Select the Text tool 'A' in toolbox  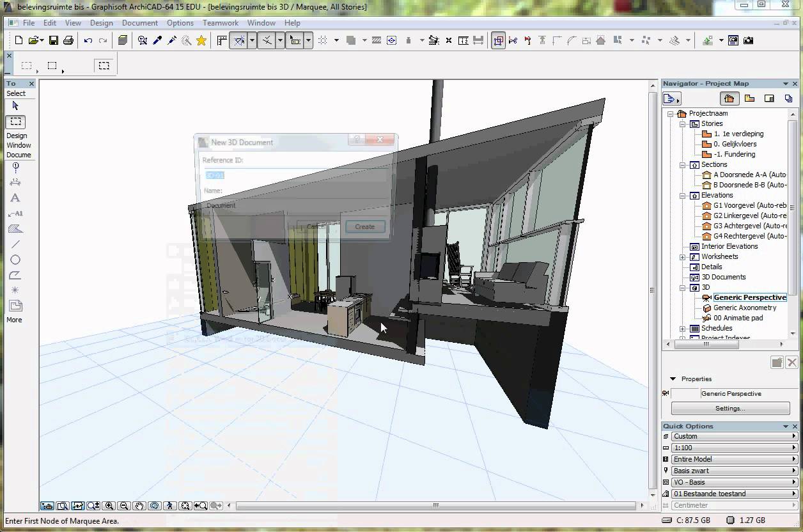[x=15, y=198]
